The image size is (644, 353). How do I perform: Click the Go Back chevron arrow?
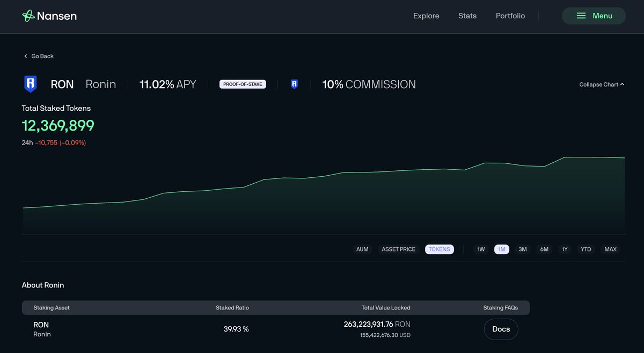25,56
